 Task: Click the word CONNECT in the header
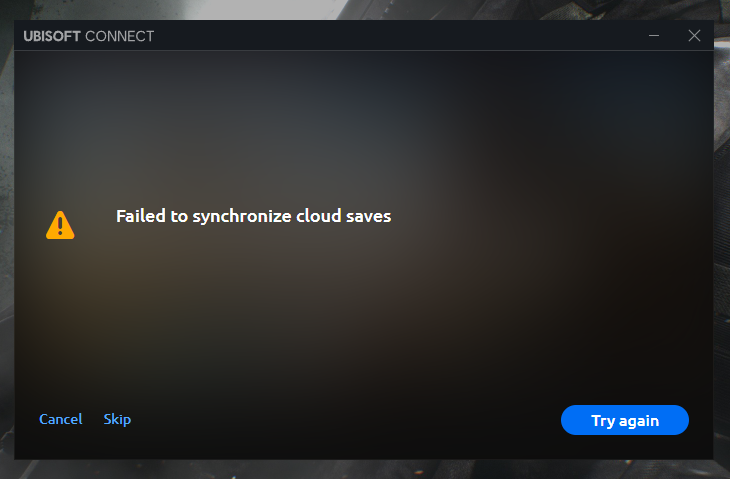coord(119,37)
